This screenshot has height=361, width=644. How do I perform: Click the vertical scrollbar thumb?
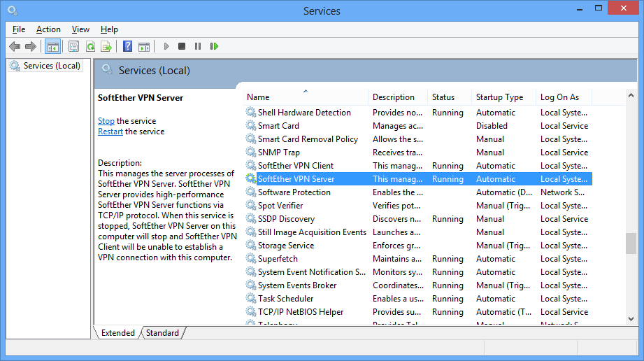point(631,244)
